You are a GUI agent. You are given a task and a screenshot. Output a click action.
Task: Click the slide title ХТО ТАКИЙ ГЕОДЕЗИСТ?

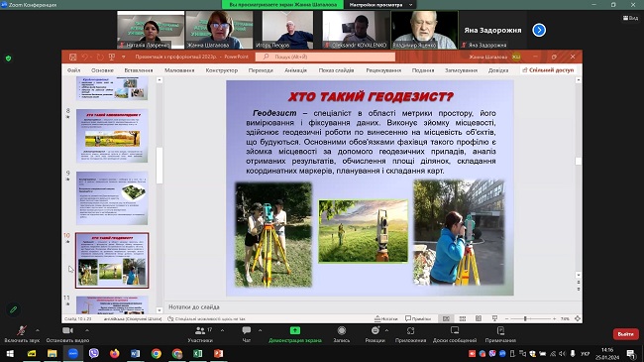click(x=371, y=96)
